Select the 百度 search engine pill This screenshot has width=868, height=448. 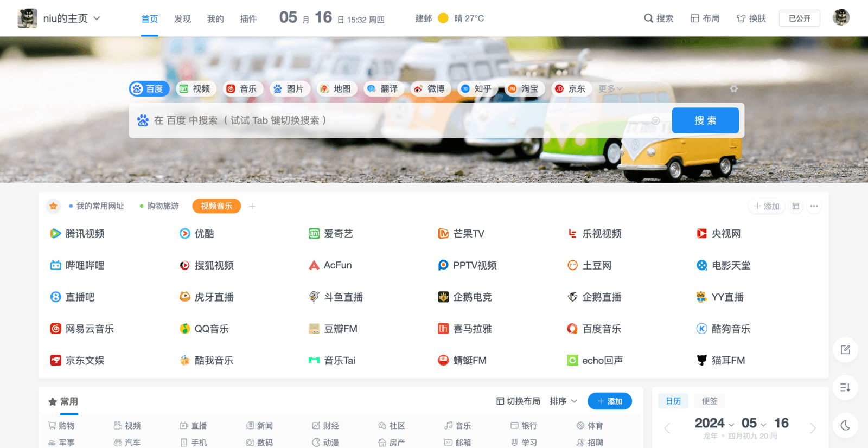(x=149, y=89)
